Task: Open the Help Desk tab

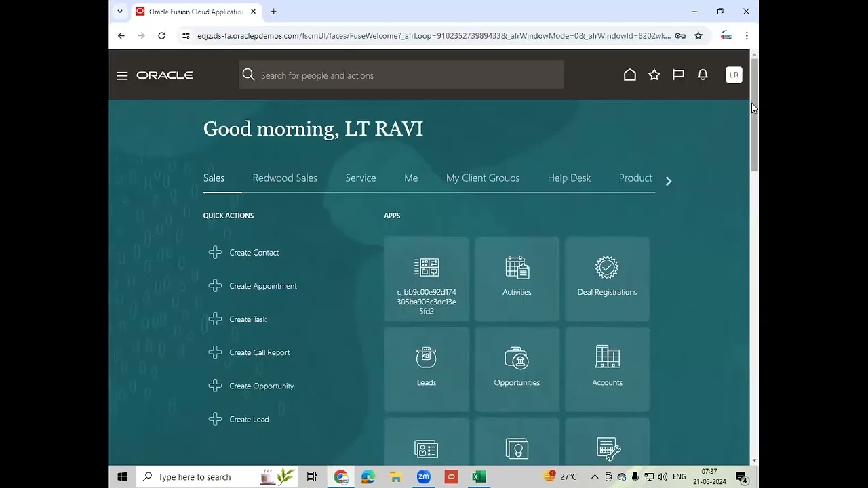Action: tap(569, 178)
